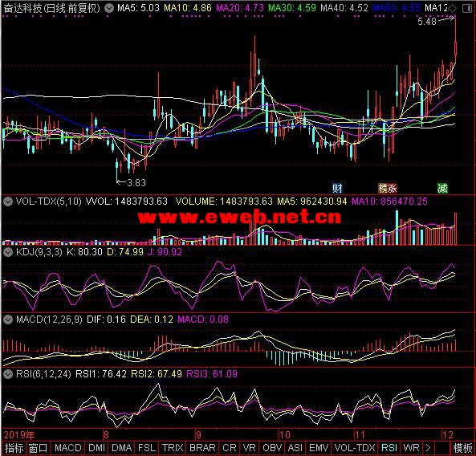The height and width of the screenshot is (456, 476).
Task: Click the 模板 template button
Action: 463,448
